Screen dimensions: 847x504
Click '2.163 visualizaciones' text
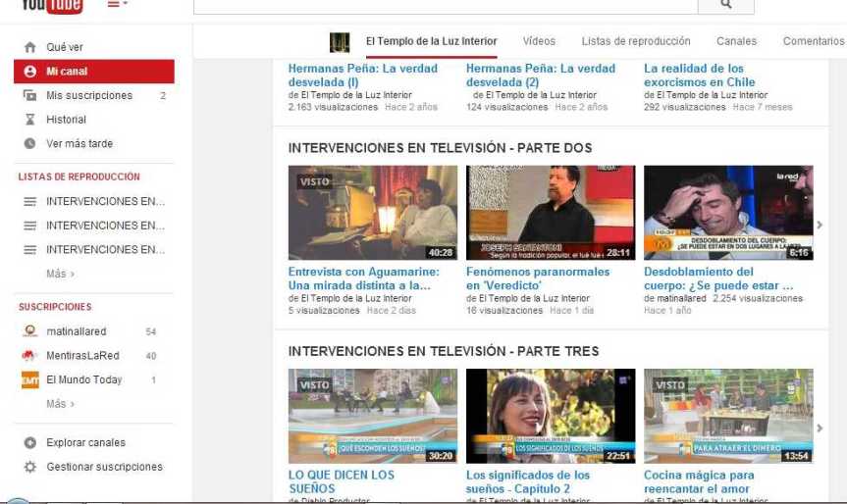[333, 108]
